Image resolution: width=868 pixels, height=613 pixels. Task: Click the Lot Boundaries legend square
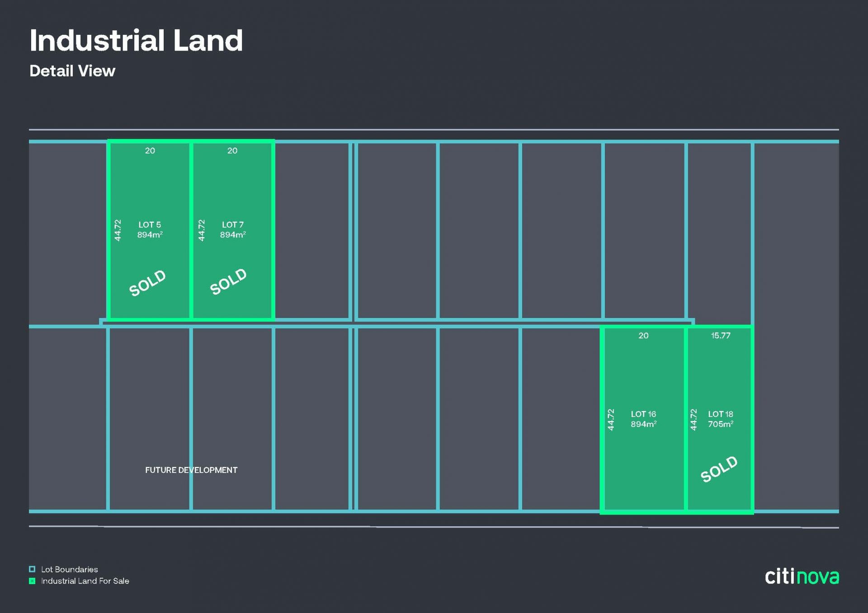point(32,569)
